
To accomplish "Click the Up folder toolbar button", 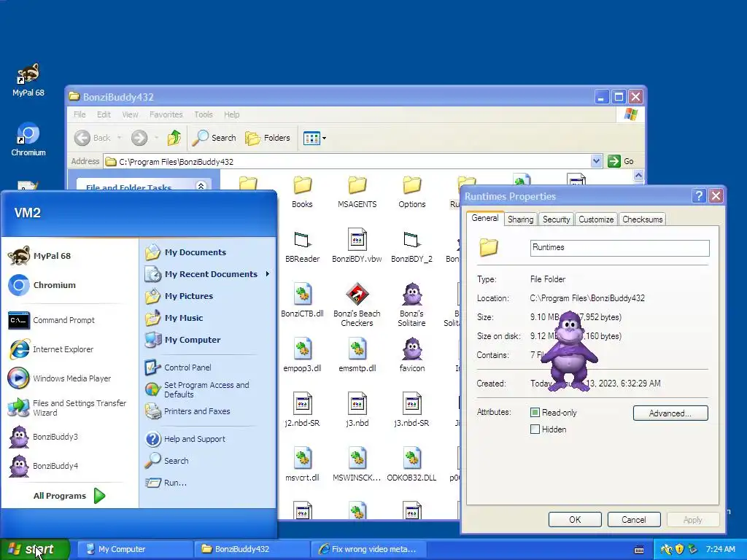I will pos(174,138).
